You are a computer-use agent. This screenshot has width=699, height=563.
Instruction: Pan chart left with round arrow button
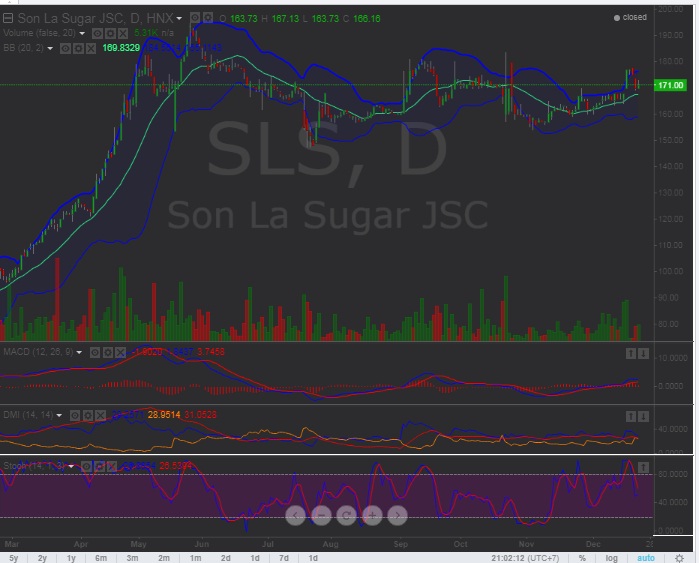(295, 516)
